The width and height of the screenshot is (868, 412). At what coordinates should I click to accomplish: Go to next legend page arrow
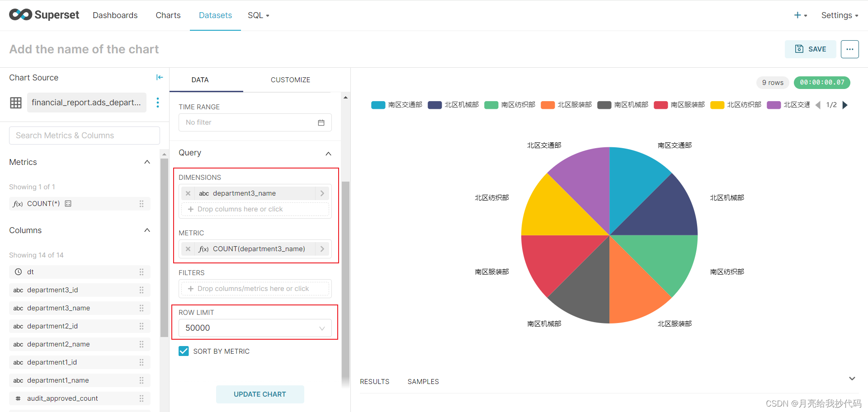pyautogui.click(x=845, y=105)
